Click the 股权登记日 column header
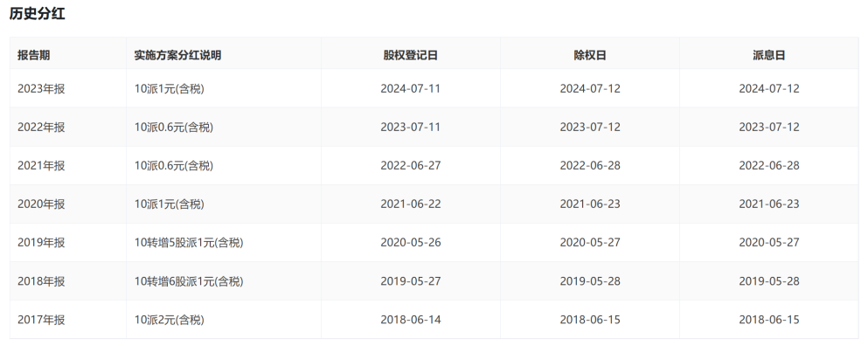868x346 pixels. [411, 55]
